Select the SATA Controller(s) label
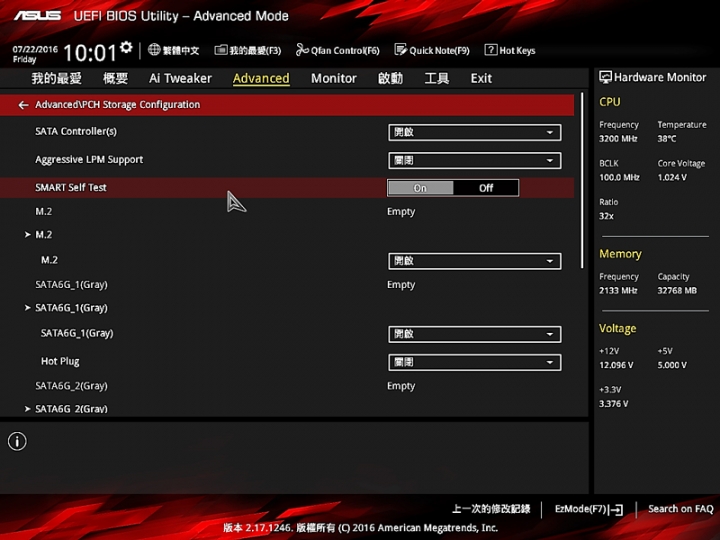The image size is (720, 540). (x=76, y=131)
